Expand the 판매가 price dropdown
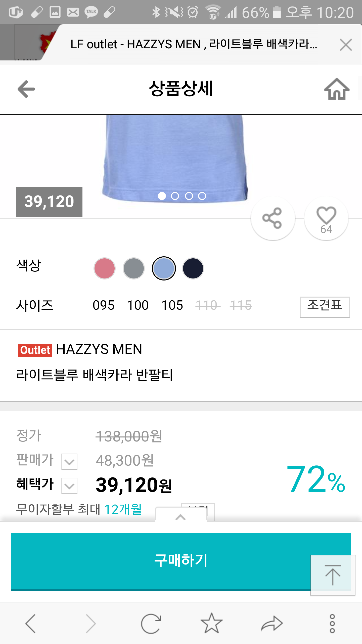 [69, 462]
